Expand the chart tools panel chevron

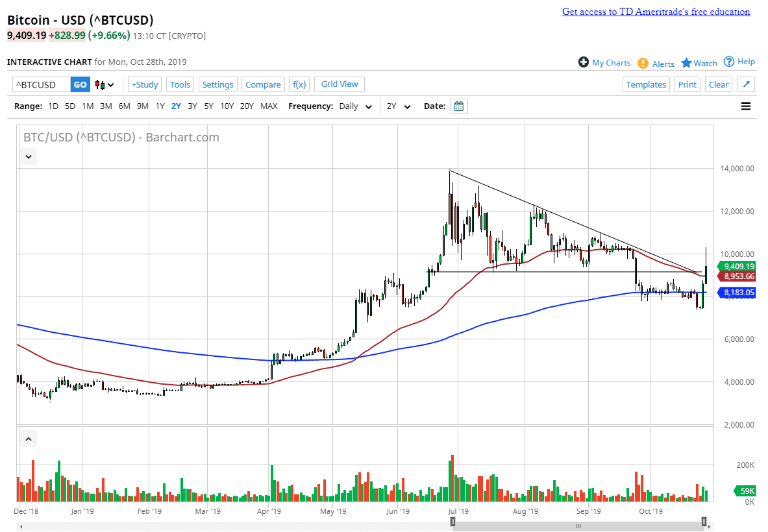tap(28, 156)
